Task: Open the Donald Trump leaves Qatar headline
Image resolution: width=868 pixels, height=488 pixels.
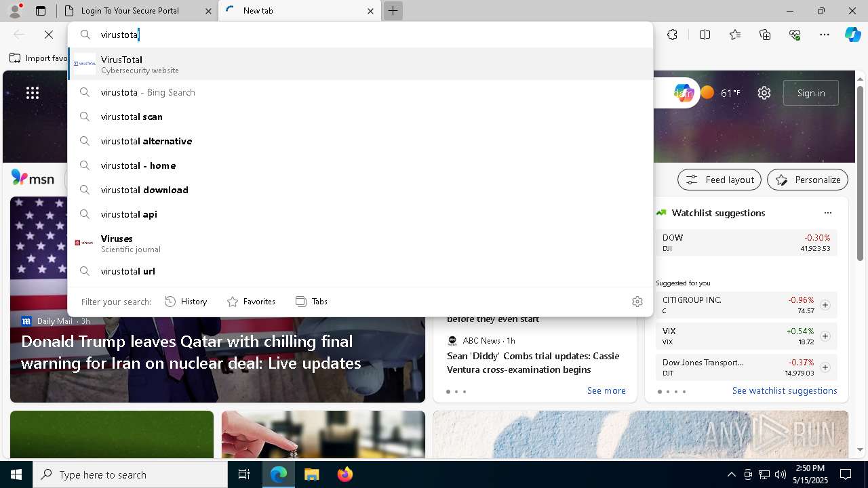Action: pos(191,352)
